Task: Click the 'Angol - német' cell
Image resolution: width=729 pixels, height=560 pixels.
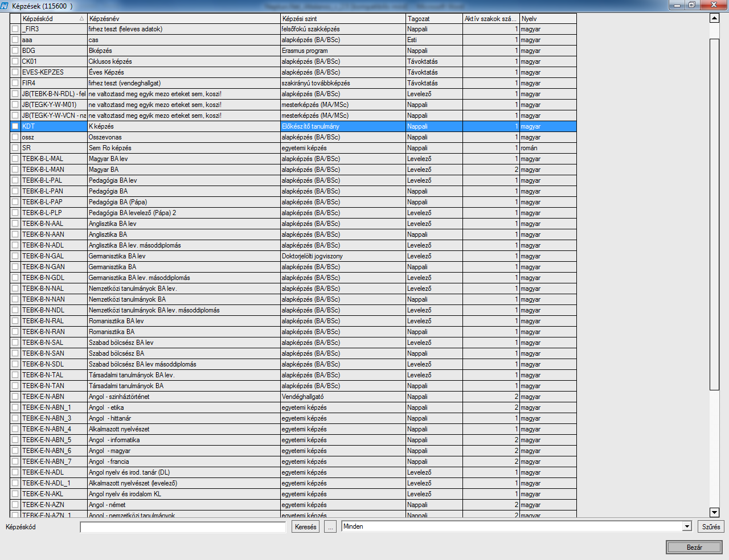Action: pyautogui.click(x=184, y=505)
